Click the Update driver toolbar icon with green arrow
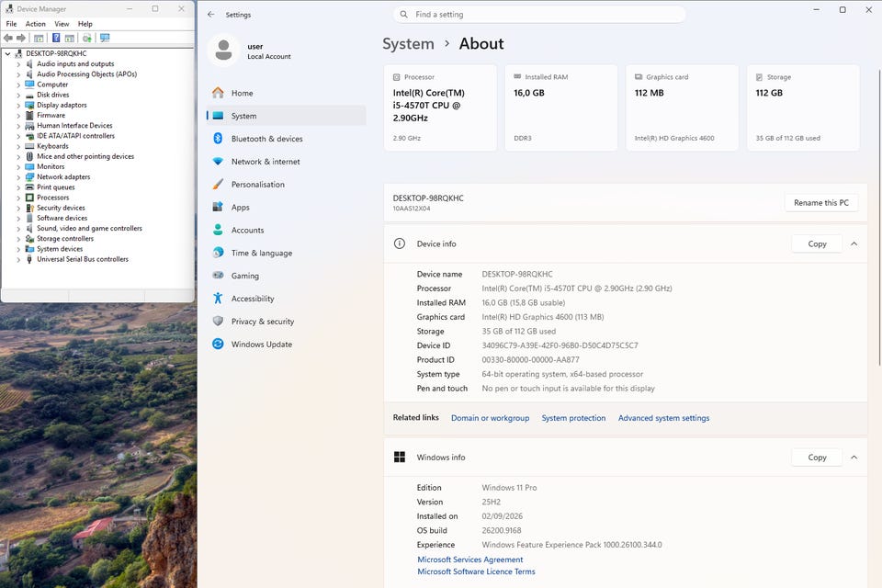Image resolution: width=882 pixels, height=588 pixels. pos(86,38)
